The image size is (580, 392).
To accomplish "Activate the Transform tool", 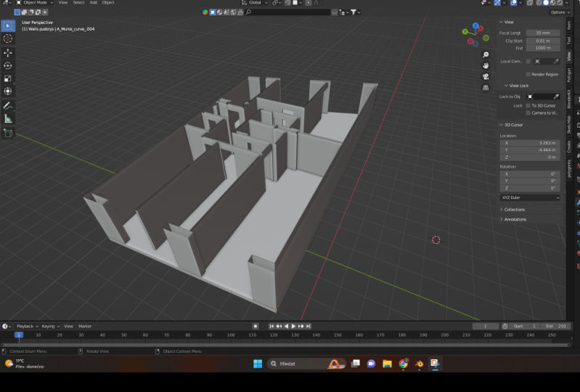I will (8, 91).
